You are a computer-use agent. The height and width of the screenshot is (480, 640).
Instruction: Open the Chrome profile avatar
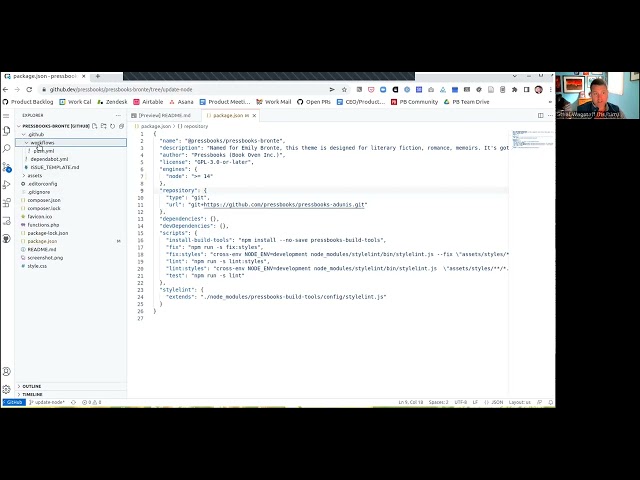(x=538, y=89)
